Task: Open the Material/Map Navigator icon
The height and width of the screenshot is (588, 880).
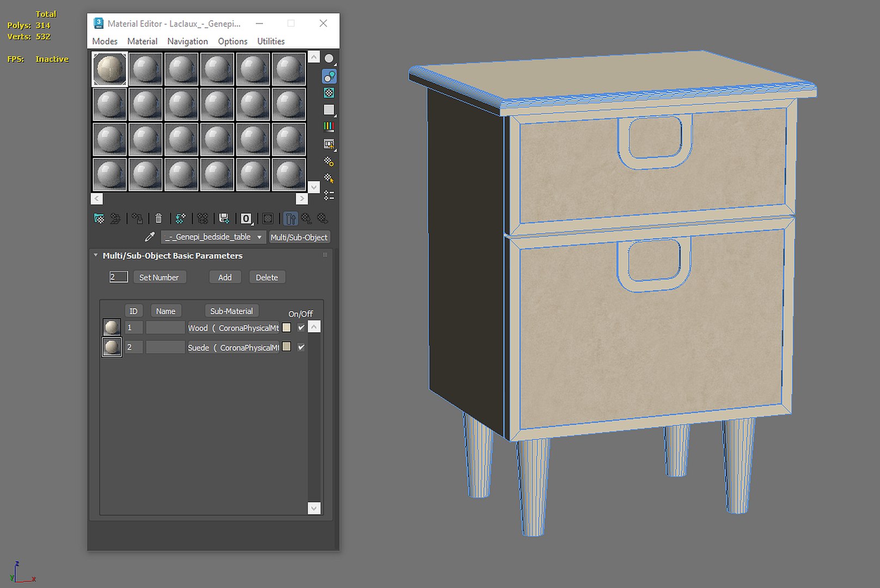Action: 329,195
